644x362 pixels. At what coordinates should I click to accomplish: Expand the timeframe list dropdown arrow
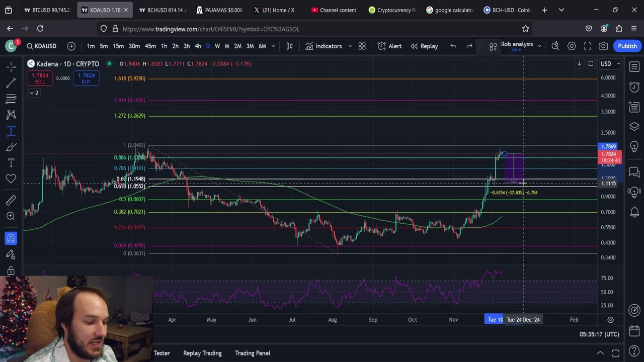273,46
